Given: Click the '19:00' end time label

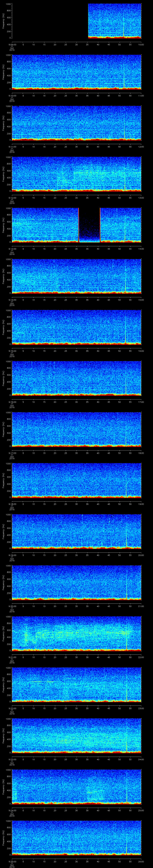Looking at the screenshot, I should click(x=141, y=504).
